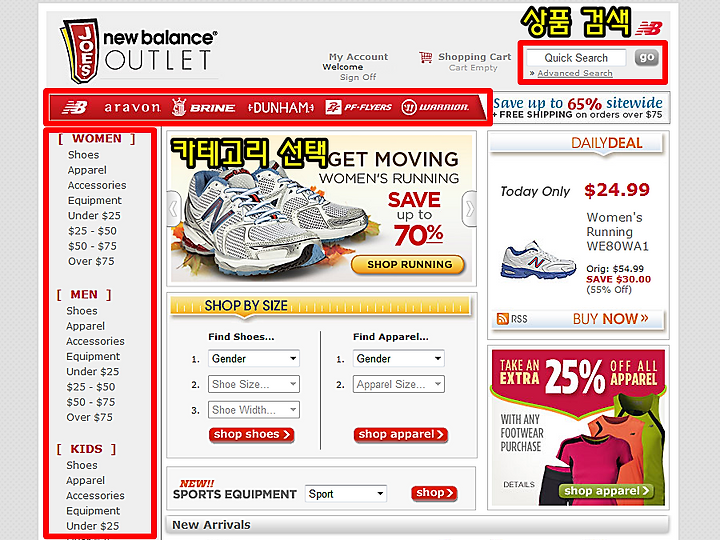Select the PF-Flyers brand logo
720x540 pixels.
(358, 107)
